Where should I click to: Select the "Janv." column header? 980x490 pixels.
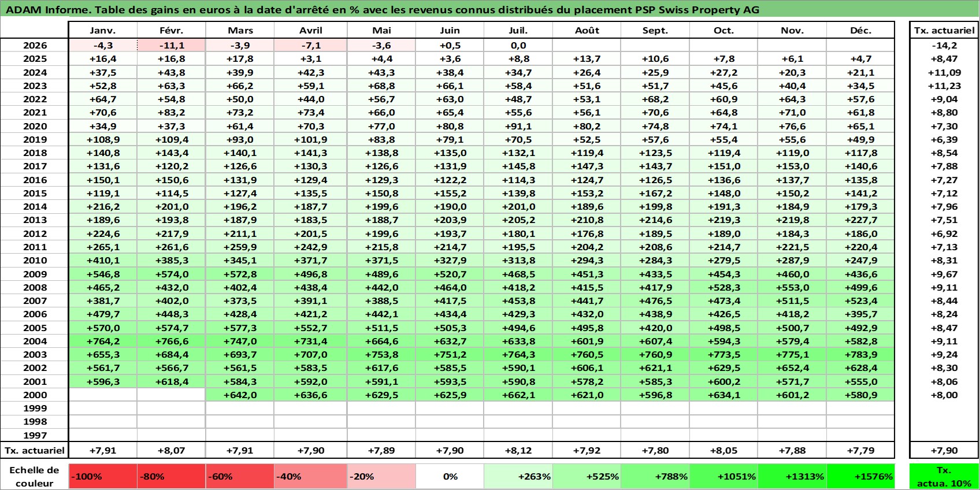[x=103, y=31]
